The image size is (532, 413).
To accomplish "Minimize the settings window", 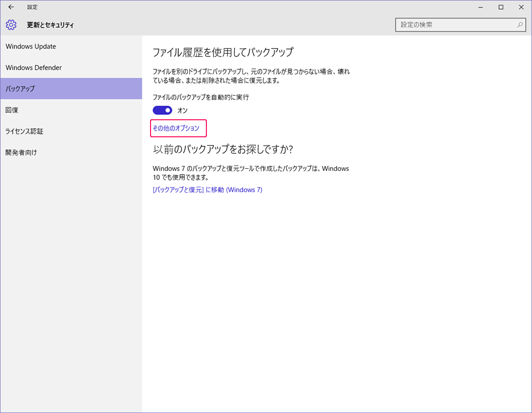I will (480, 7).
